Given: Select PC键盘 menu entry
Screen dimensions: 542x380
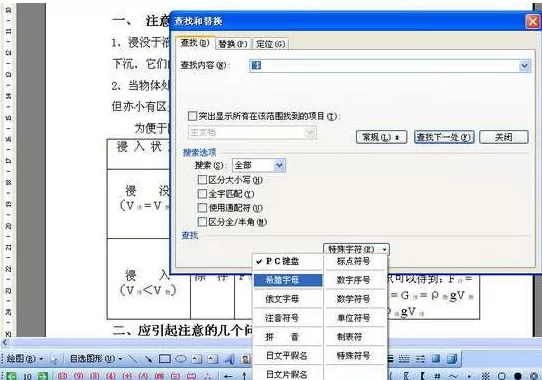Looking at the screenshot, I should click(x=288, y=261).
